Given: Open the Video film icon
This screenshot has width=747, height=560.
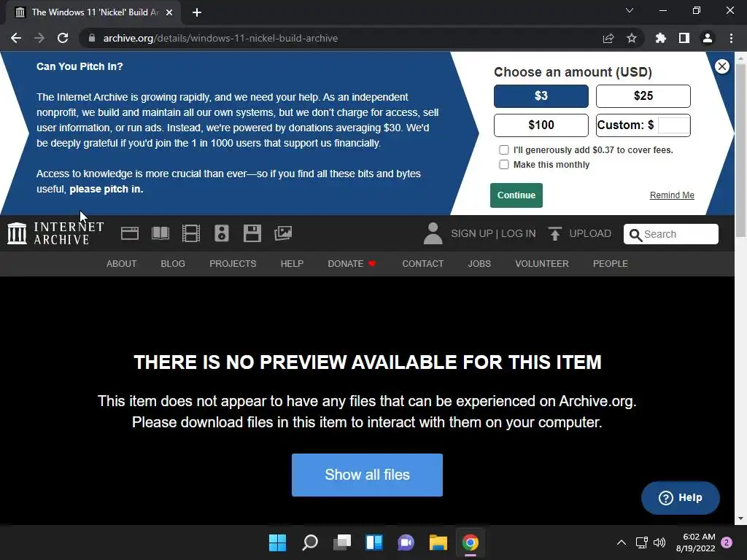Looking at the screenshot, I should point(191,233).
